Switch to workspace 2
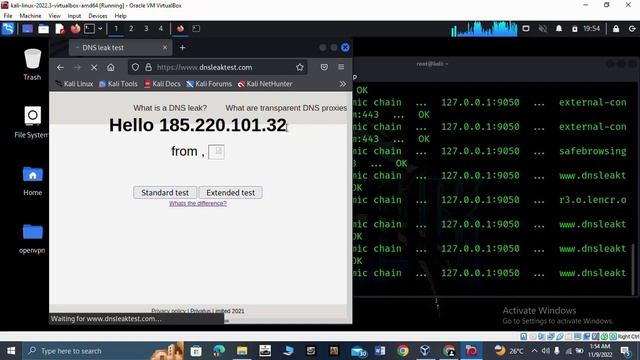The height and width of the screenshot is (360, 640). 131,29
